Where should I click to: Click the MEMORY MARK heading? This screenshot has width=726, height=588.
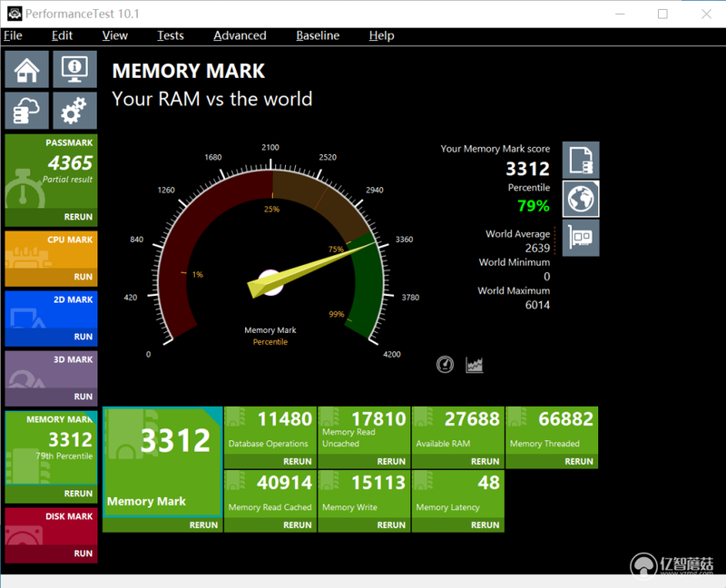(189, 71)
